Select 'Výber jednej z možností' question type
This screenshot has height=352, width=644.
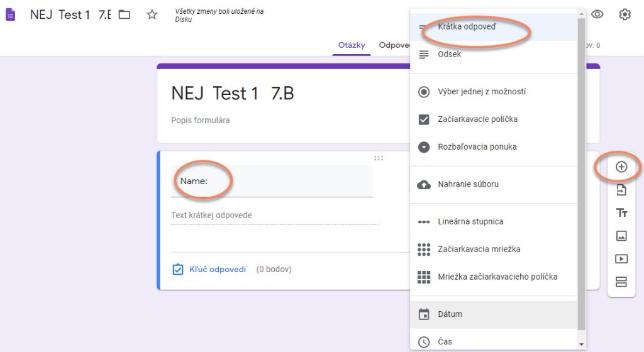click(482, 92)
